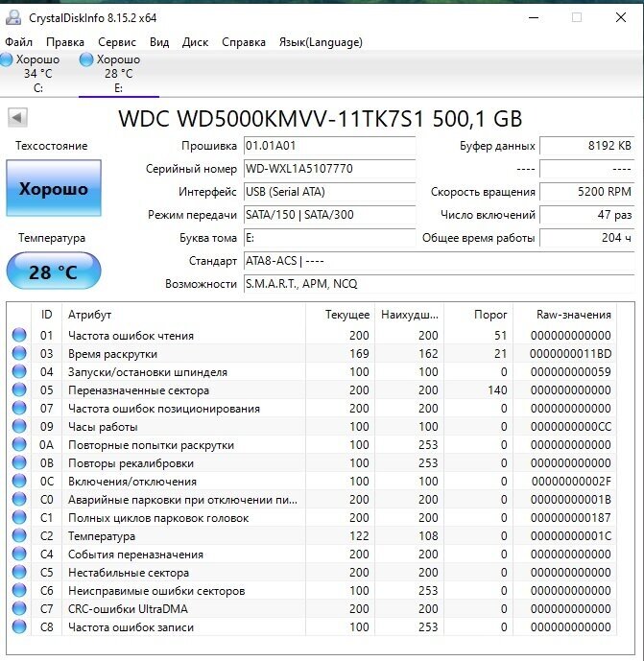Click the Наихудш... column header
Viewport: 644px width, 661px height.
click(409, 315)
